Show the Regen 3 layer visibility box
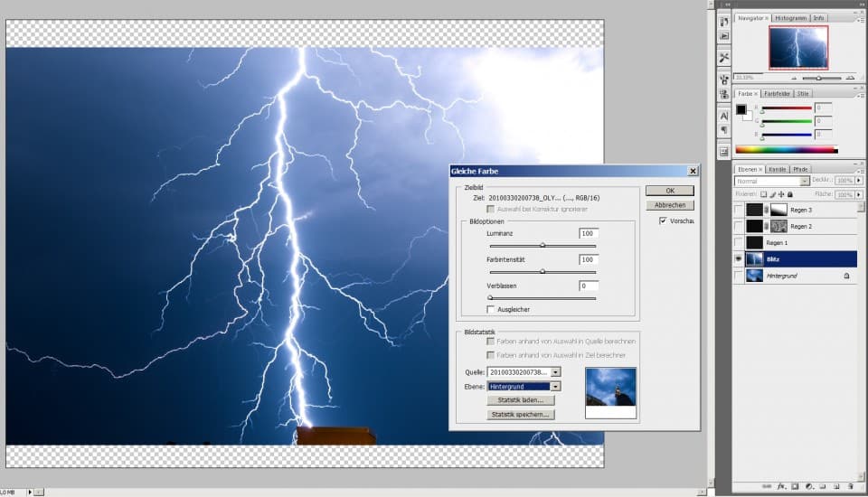This screenshot has height=497, width=868. tap(740, 210)
